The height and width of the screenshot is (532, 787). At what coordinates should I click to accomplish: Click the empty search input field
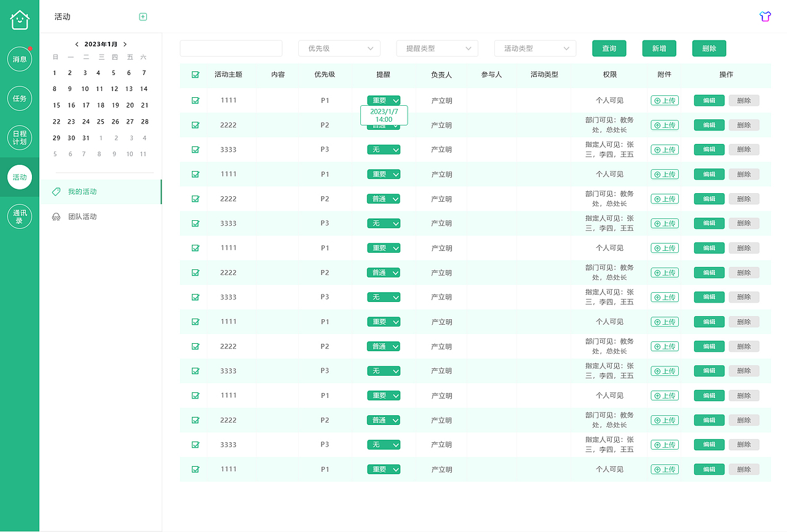click(x=231, y=49)
